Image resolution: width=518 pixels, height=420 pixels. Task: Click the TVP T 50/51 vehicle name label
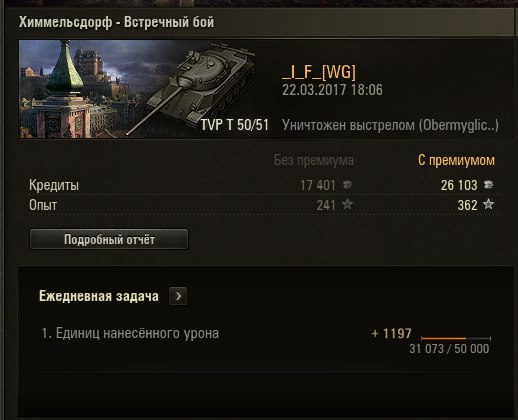235,125
